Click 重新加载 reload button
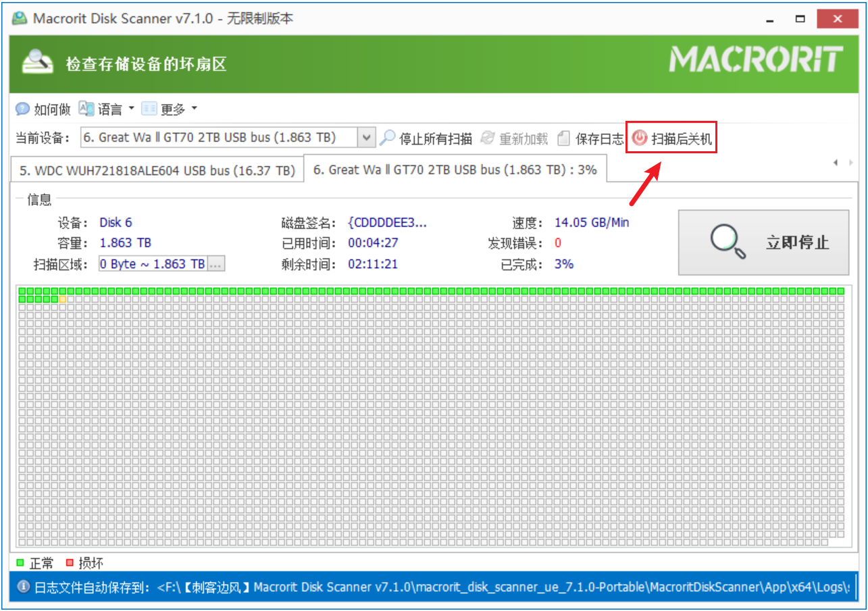868x611 pixels. [514, 138]
